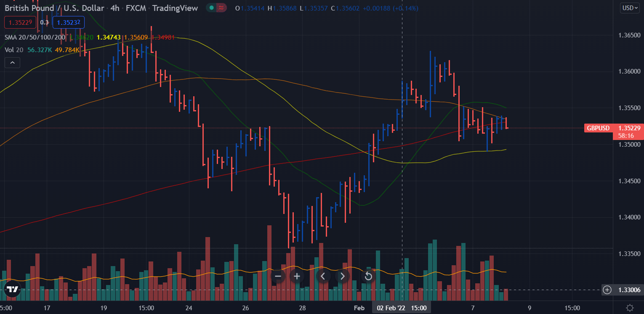Click the 1.36500 price axis label
644x314 pixels.
(629, 35)
